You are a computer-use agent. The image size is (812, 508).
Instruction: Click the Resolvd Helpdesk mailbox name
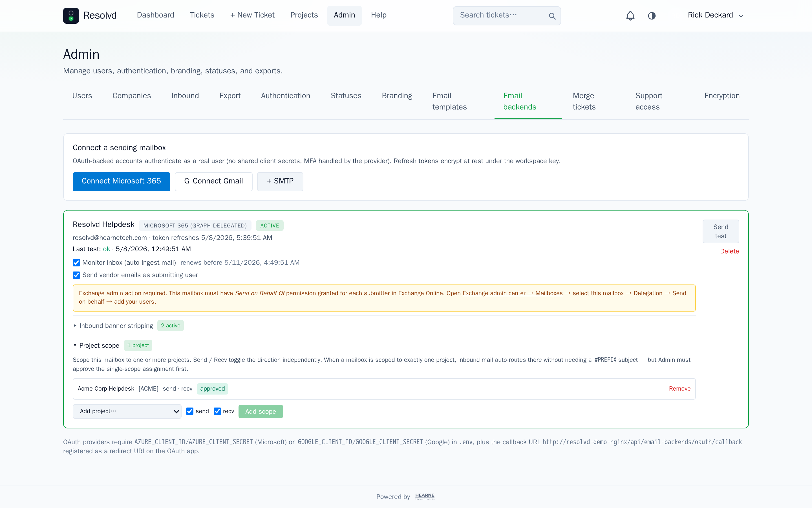(103, 224)
